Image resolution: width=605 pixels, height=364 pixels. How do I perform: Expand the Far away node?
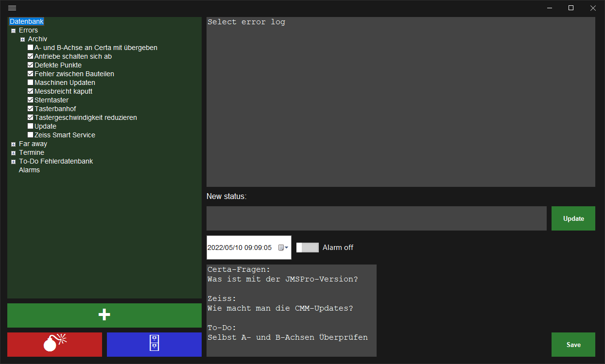tap(13, 144)
